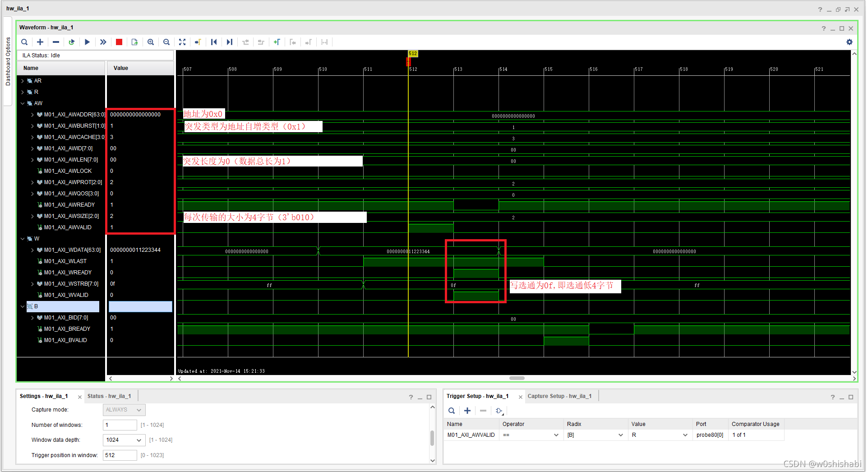Expand M01_AXI_BID[7:0] bus
This screenshot has height=472, width=868.
[x=32, y=318]
